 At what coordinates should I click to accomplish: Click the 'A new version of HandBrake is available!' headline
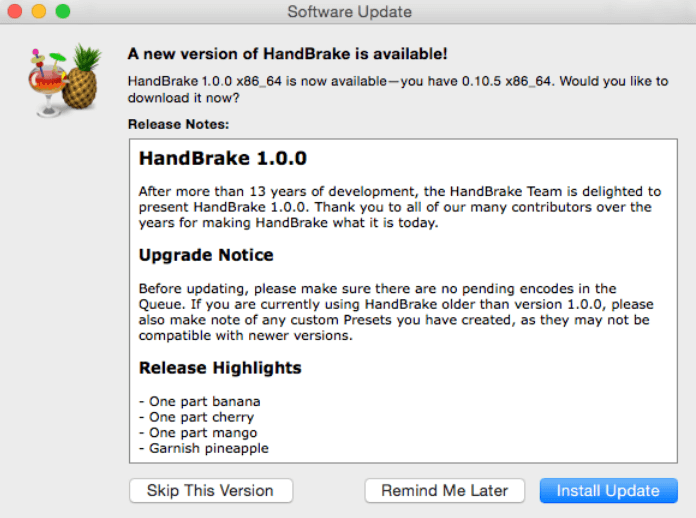287,54
